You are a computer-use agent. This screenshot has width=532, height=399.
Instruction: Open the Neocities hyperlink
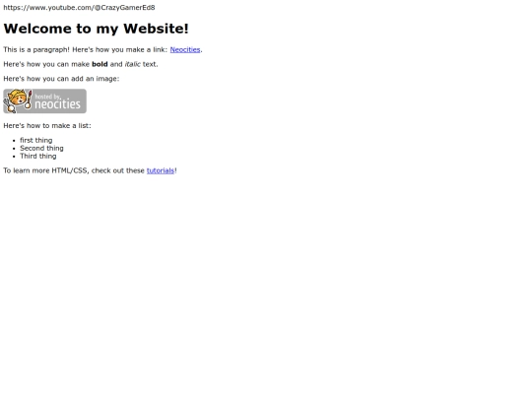[x=185, y=49]
